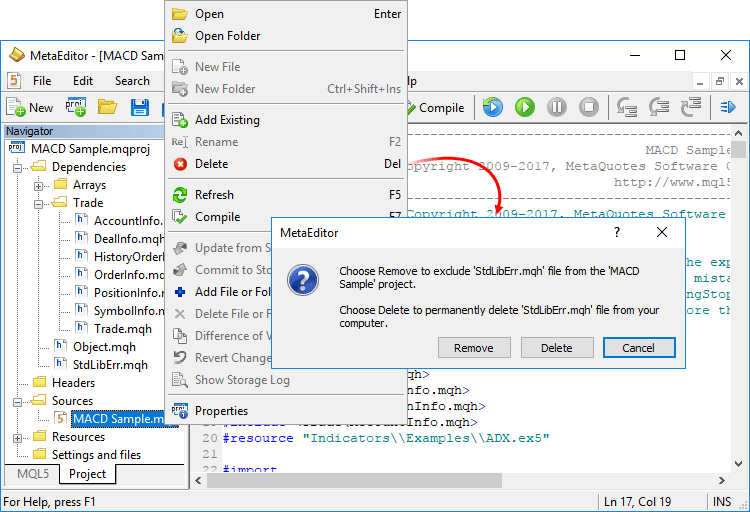Viewport: 750px width, 512px height.
Task: Select Delete with the red cross icon
Action: point(286,164)
